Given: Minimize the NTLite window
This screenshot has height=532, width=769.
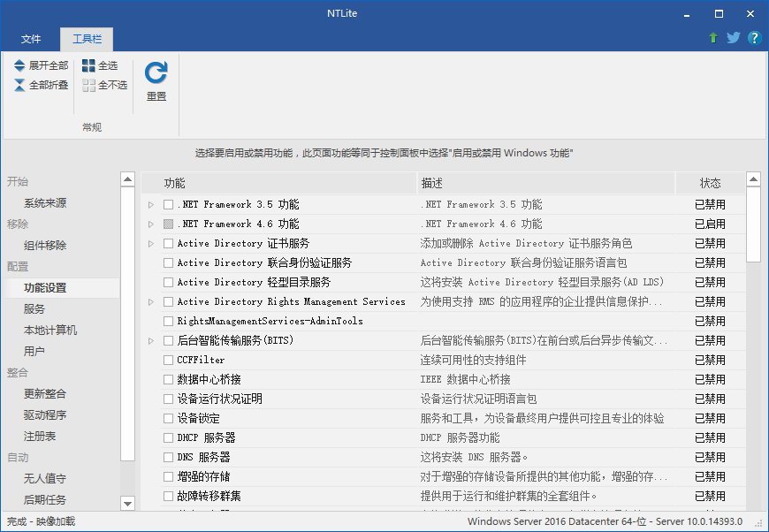Looking at the screenshot, I should click(x=687, y=14).
